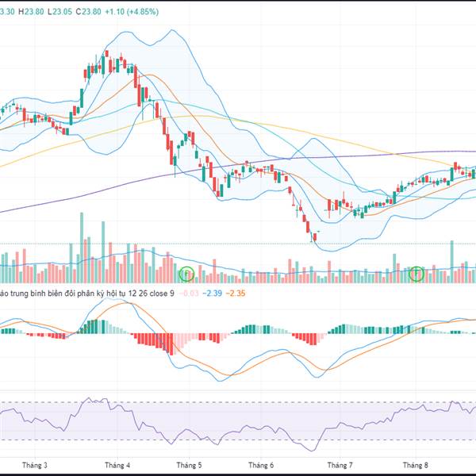This screenshot has width=476, height=476.
Task: Click the Tháng 7 date label
Action: 340,465
